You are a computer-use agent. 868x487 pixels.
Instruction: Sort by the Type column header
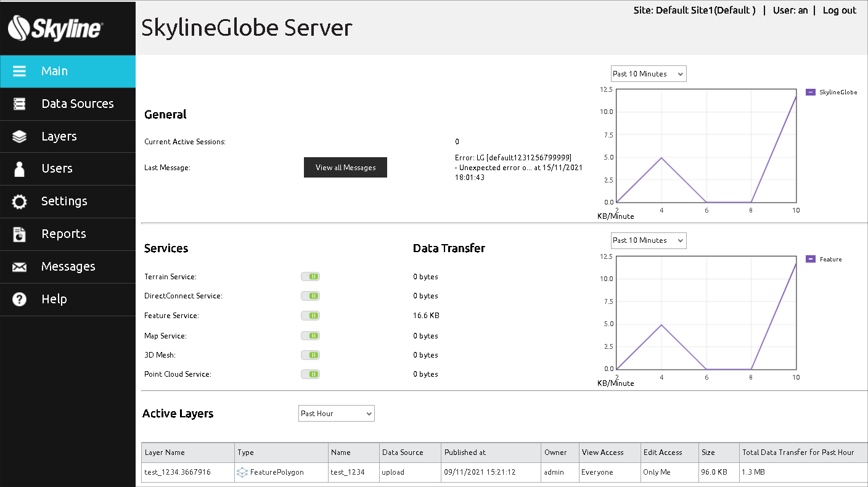(x=281, y=452)
